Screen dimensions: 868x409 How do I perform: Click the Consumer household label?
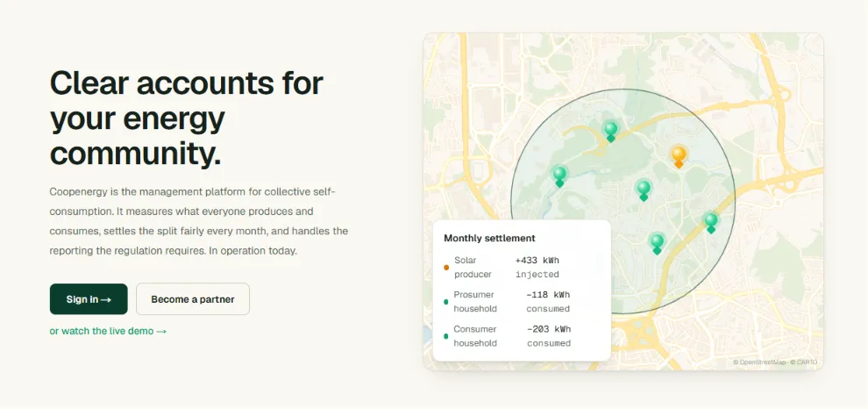pos(475,336)
